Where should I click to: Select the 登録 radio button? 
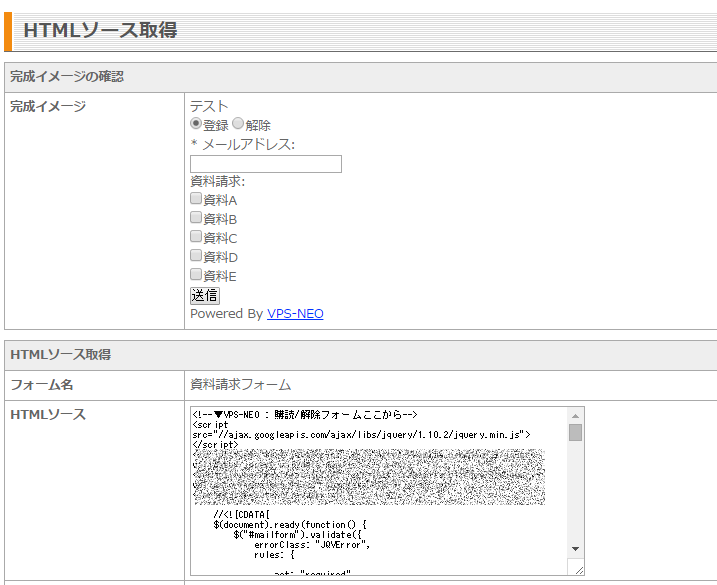coord(196,123)
